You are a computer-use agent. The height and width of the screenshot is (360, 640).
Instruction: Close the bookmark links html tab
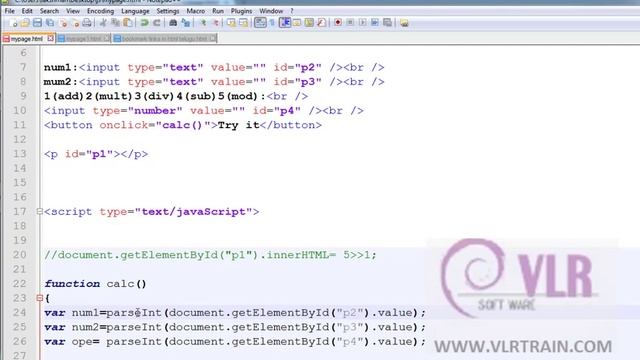pyautogui.click(x=213, y=38)
